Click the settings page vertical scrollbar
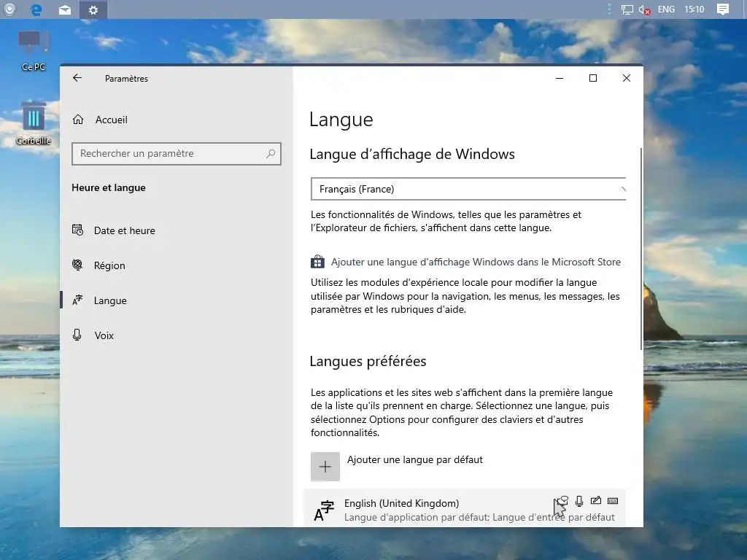This screenshot has height=560, width=747. 641,249
